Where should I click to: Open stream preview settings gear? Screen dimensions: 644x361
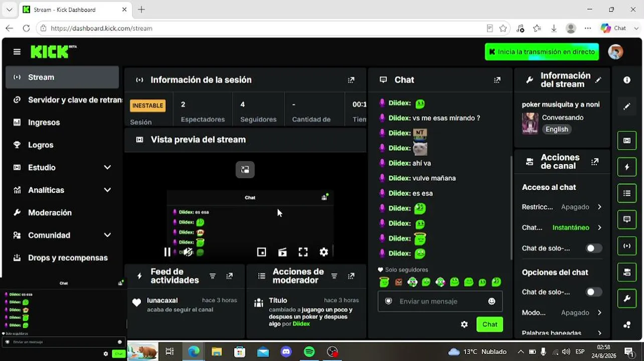click(324, 252)
